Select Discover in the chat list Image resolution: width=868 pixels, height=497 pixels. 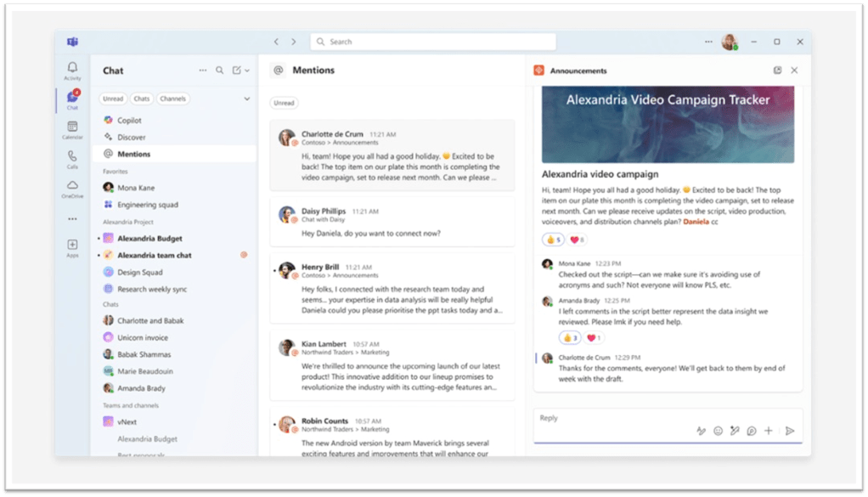(131, 137)
